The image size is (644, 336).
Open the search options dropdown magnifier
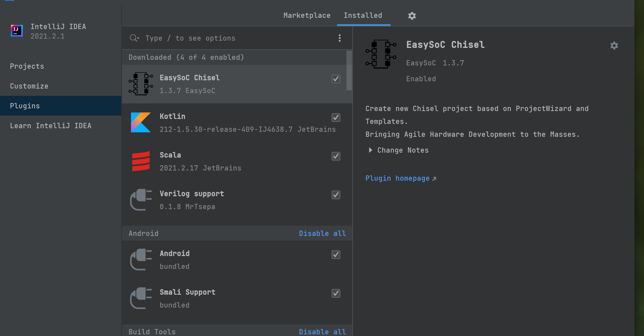[x=134, y=38]
